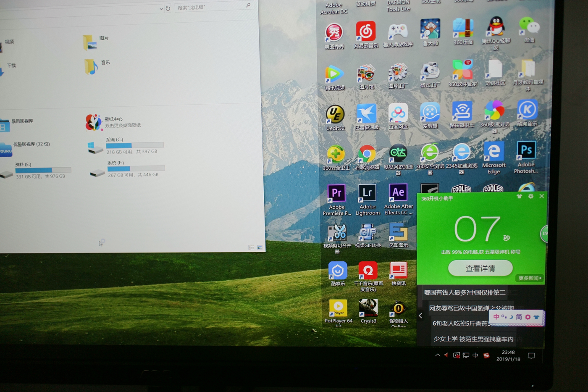
Task: Toggle the moon half-width icon in IME bar
Action: (x=511, y=317)
